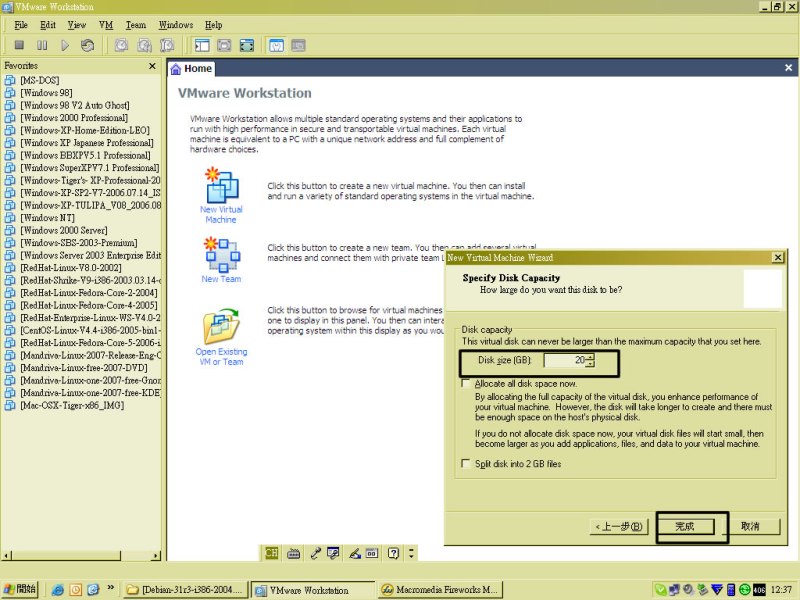The width and height of the screenshot is (800, 600).
Task: Click the Console view toolbar icon
Action: 298,45
